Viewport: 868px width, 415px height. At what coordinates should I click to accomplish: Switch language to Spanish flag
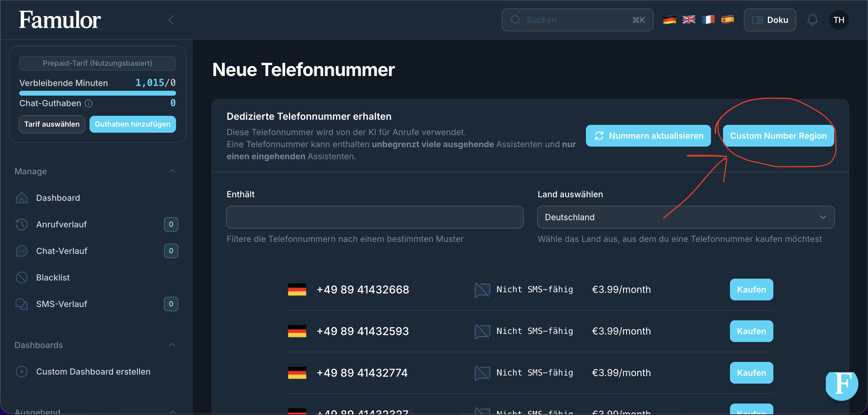tap(727, 20)
